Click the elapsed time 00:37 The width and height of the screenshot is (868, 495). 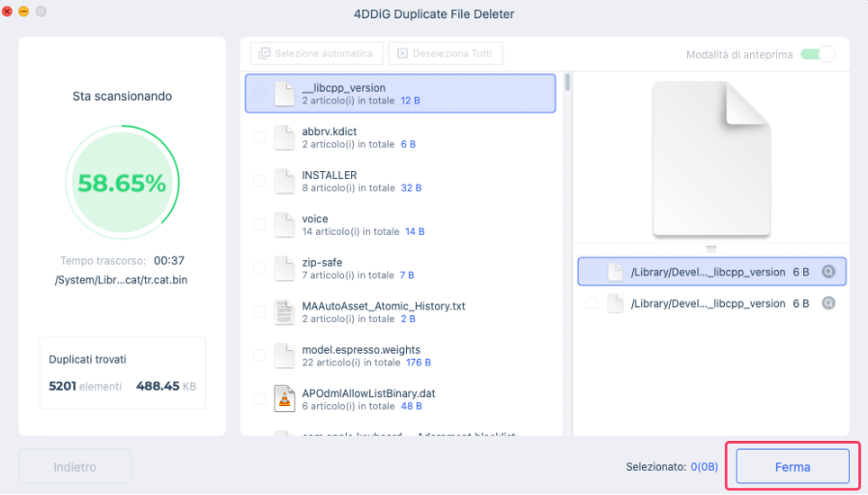coord(169,260)
